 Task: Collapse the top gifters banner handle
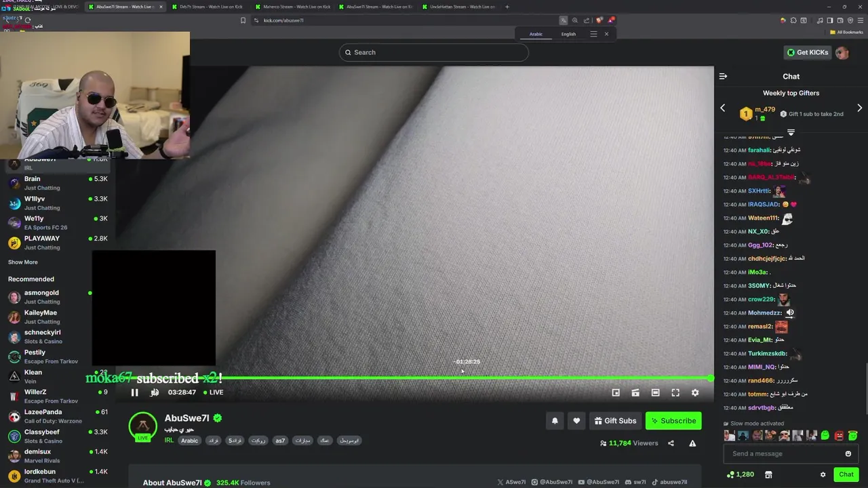791,131
